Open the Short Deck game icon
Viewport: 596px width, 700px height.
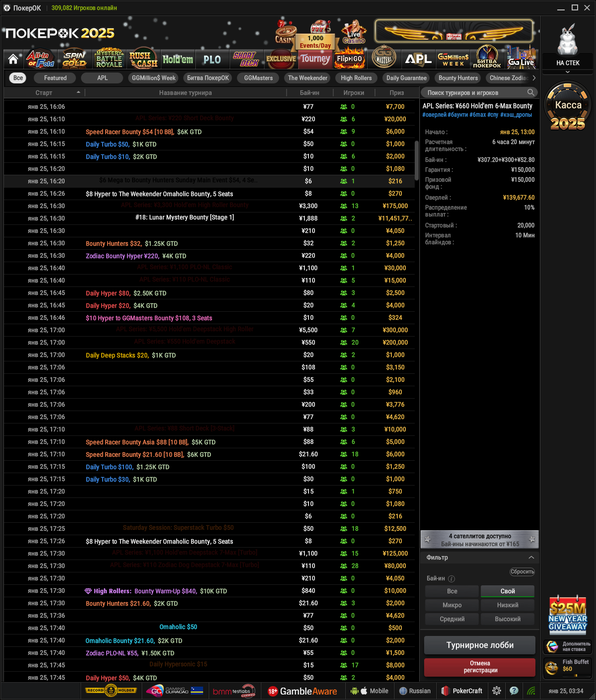[246, 58]
